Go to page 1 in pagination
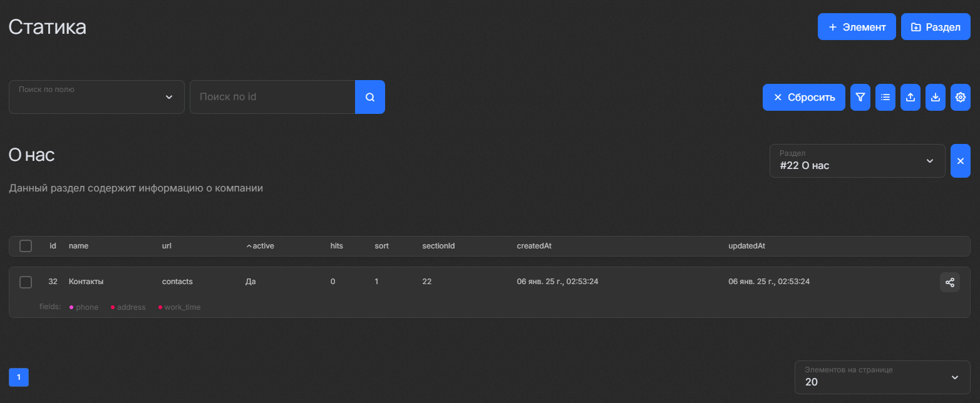Image resolution: width=980 pixels, height=403 pixels. click(19, 377)
